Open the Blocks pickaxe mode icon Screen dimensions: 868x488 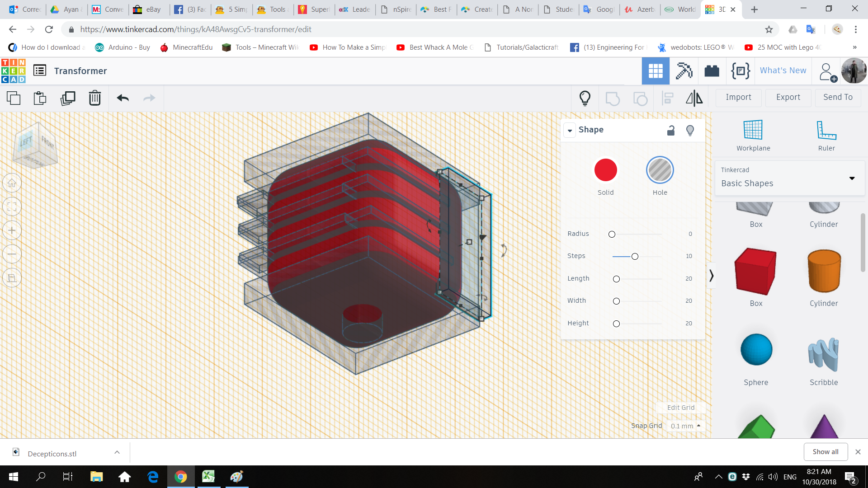[684, 71]
